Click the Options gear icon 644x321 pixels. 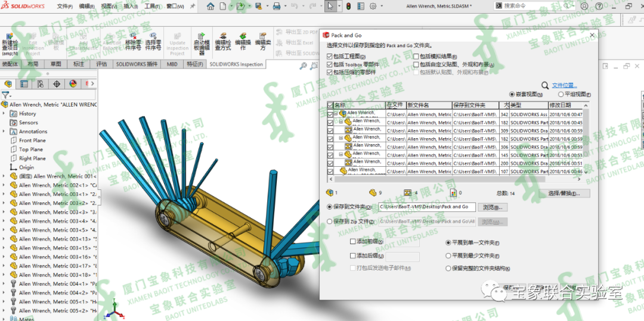(373, 6)
